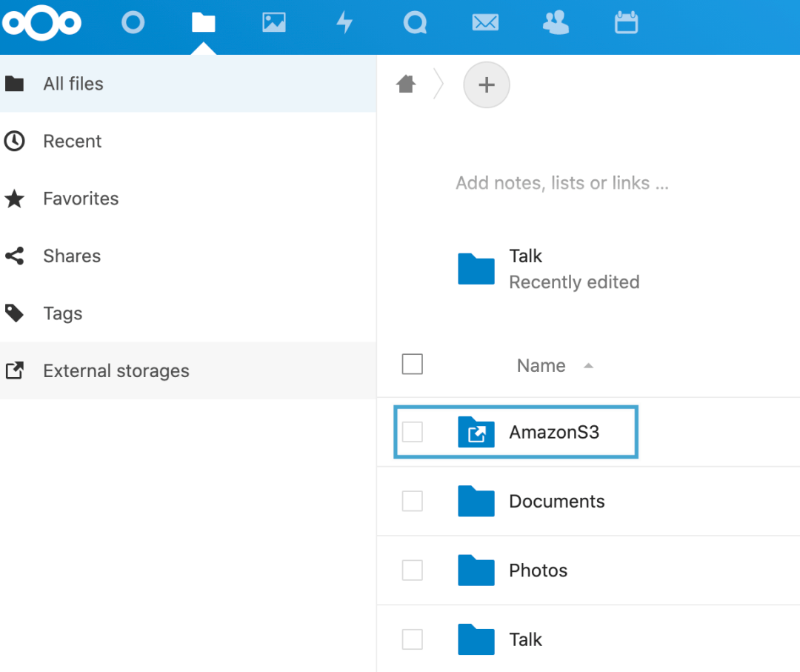Click the Recent clock icon
Screen dimensions: 800x672
pyautogui.click(x=14, y=141)
